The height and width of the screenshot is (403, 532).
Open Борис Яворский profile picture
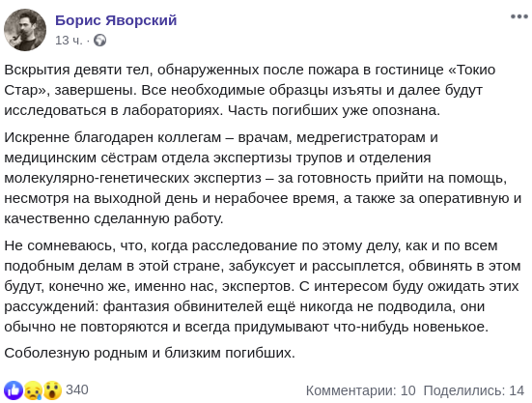25,30
